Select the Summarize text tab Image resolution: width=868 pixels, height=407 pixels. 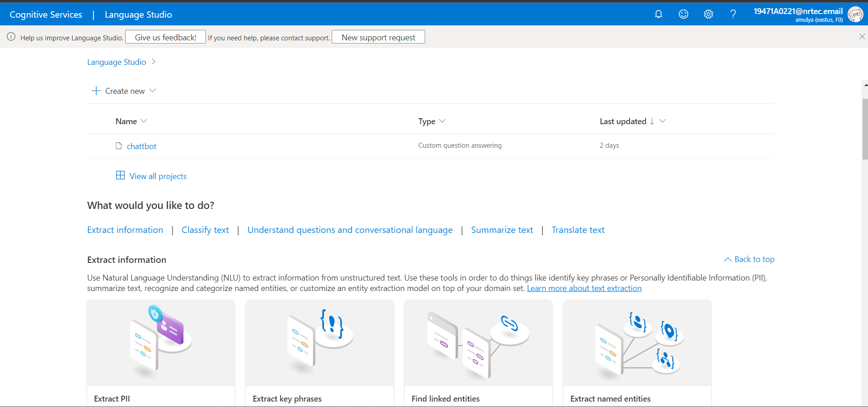pyautogui.click(x=502, y=230)
